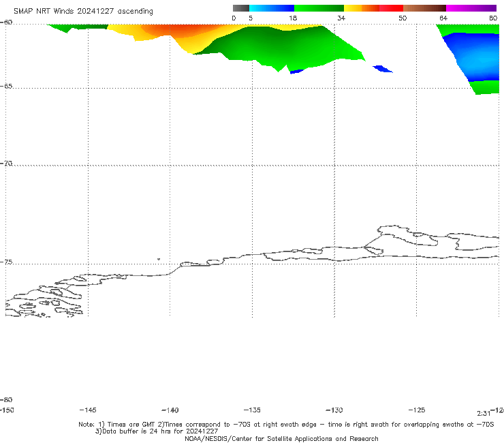
Task: Click the swath time stamp "2:31"
Action: click(x=484, y=414)
